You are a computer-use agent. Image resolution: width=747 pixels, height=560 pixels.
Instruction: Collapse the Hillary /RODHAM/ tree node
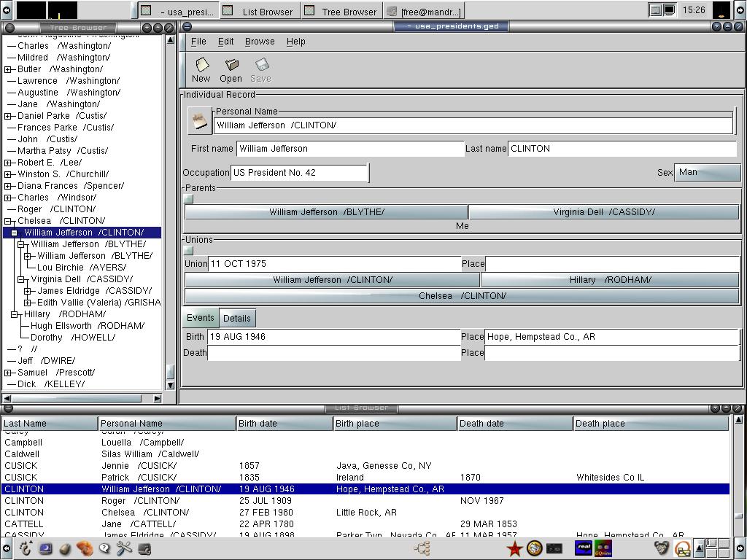15,314
